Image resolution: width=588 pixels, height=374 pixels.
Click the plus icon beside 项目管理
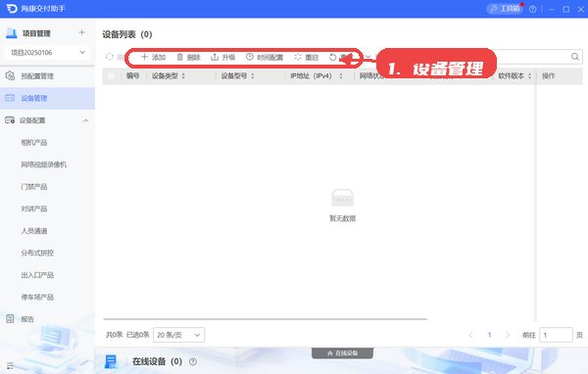(x=81, y=32)
